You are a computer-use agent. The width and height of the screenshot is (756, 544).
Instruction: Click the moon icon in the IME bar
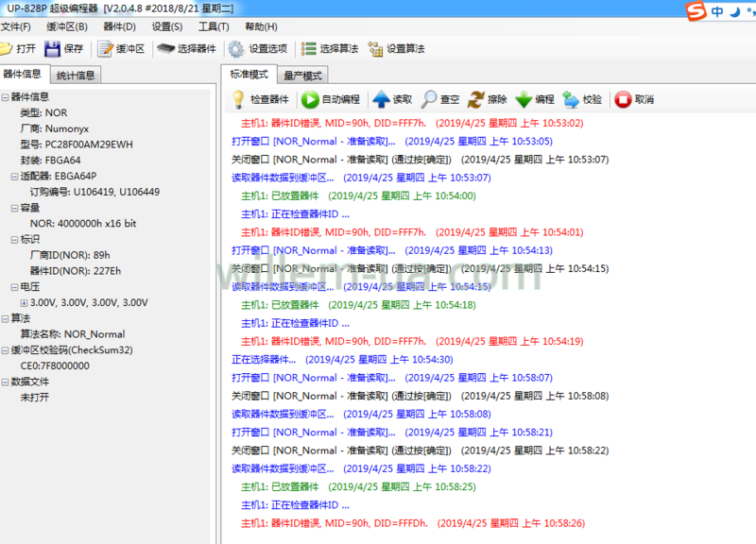[x=735, y=11]
